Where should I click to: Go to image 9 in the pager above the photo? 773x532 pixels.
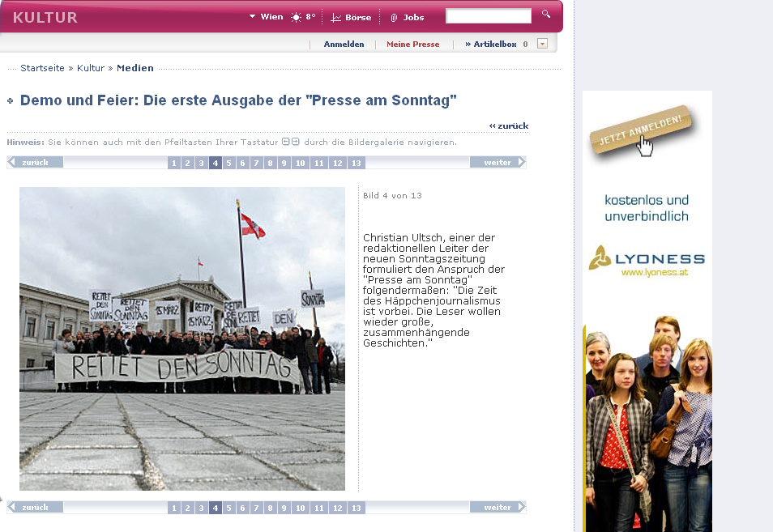pyautogui.click(x=284, y=163)
